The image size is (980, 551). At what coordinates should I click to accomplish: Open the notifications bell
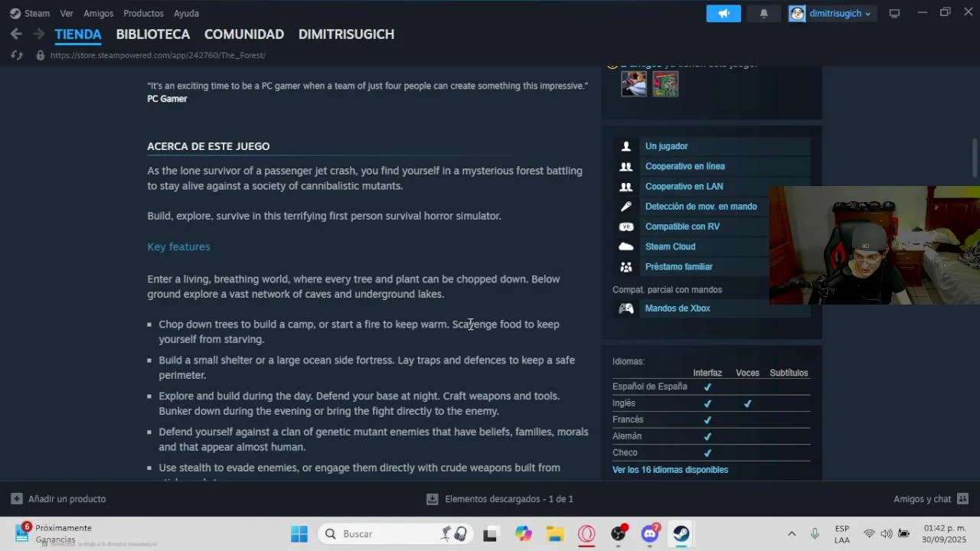pos(763,13)
